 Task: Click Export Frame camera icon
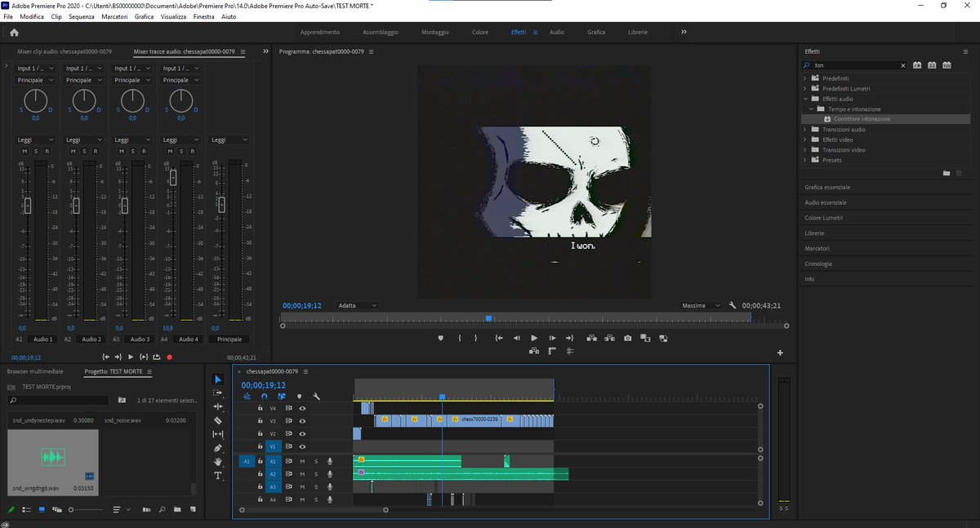click(x=627, y=338)
